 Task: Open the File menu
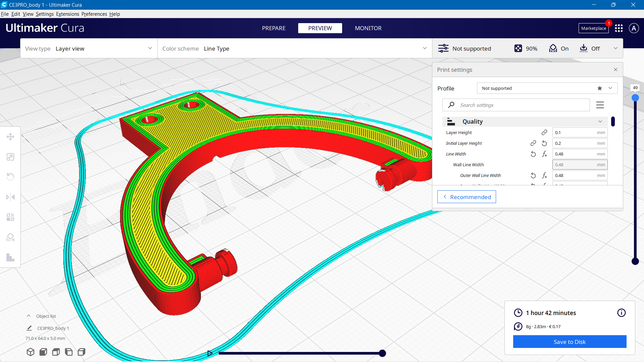5,14
